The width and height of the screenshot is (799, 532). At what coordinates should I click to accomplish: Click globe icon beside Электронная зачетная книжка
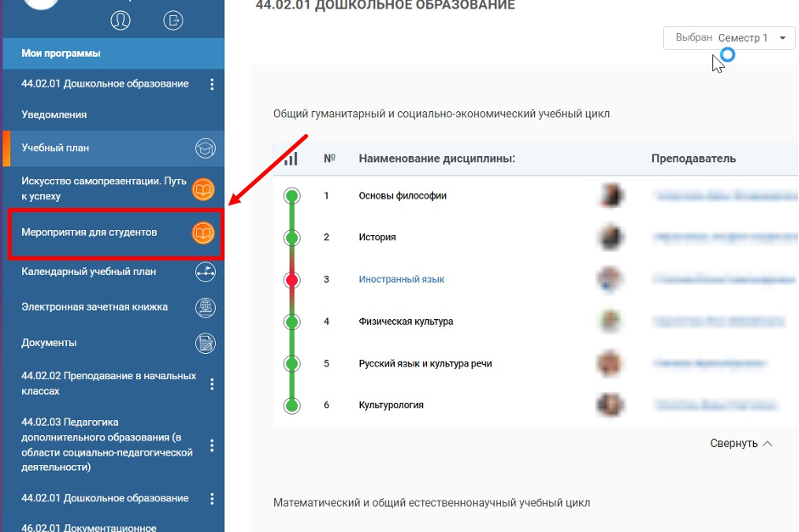coord(205,307)
